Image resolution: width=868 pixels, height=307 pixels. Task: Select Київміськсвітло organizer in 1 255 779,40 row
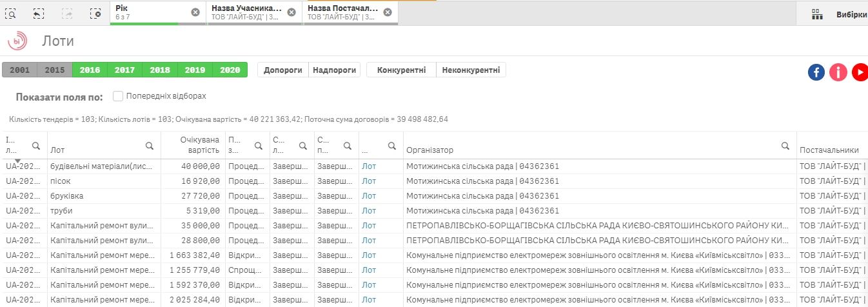[x=600, y=270]
